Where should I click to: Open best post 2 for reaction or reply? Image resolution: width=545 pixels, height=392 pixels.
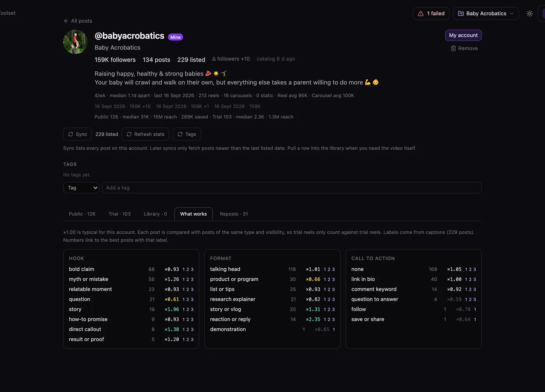click(x=329, y=320)
